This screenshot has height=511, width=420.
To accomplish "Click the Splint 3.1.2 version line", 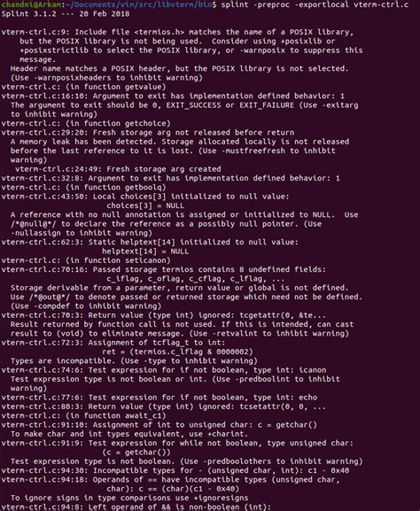I will [66, 14].
